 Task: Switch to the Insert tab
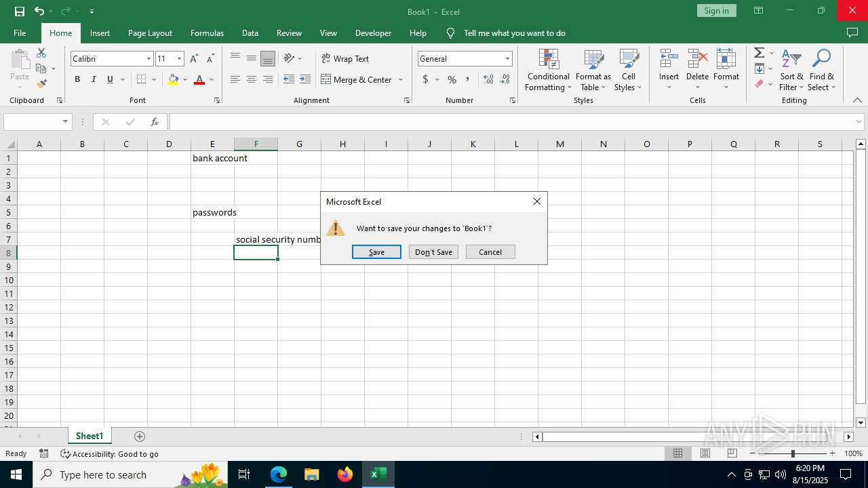pos(100,33)
